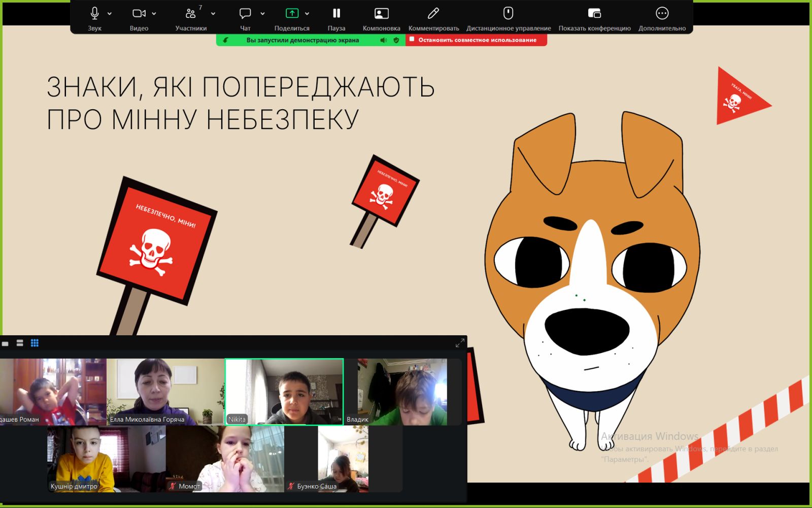812x508 pixels.
Task: Open Дистанционное управление remote control
Action: (508, 14)
